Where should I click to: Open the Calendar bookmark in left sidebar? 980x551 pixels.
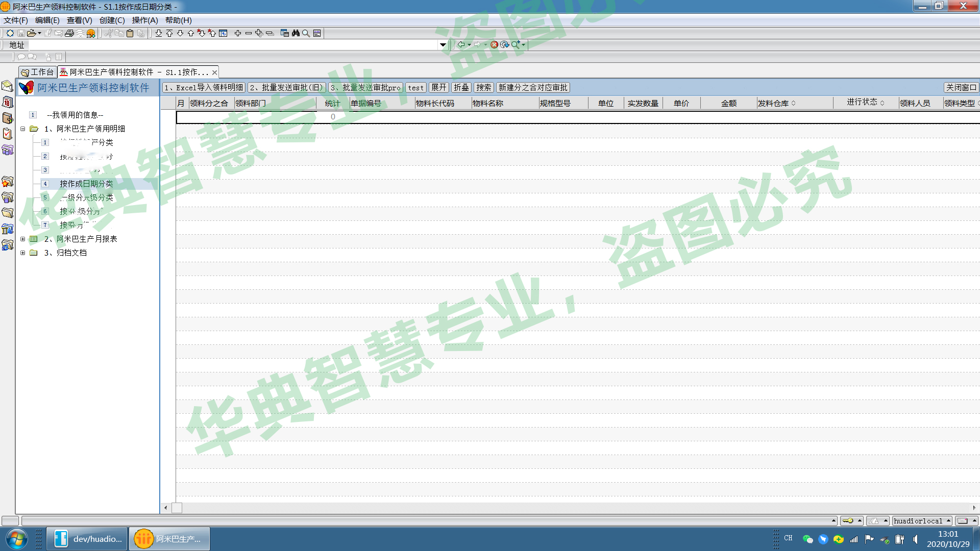pyautogui.click(x=7, y=102)
